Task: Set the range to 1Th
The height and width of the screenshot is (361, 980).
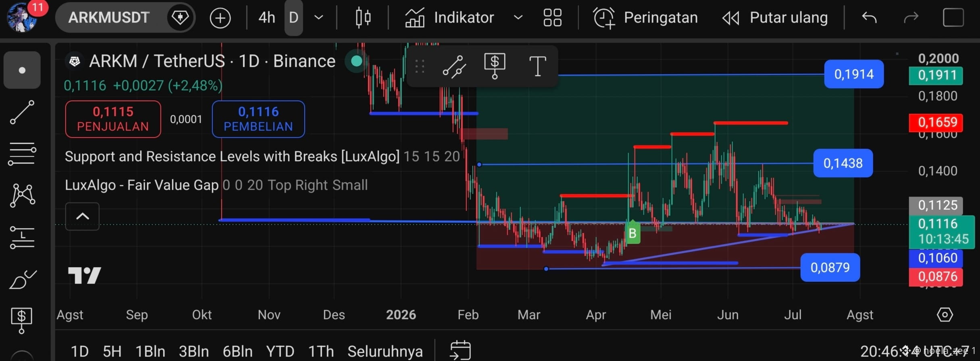Action: 321,351
